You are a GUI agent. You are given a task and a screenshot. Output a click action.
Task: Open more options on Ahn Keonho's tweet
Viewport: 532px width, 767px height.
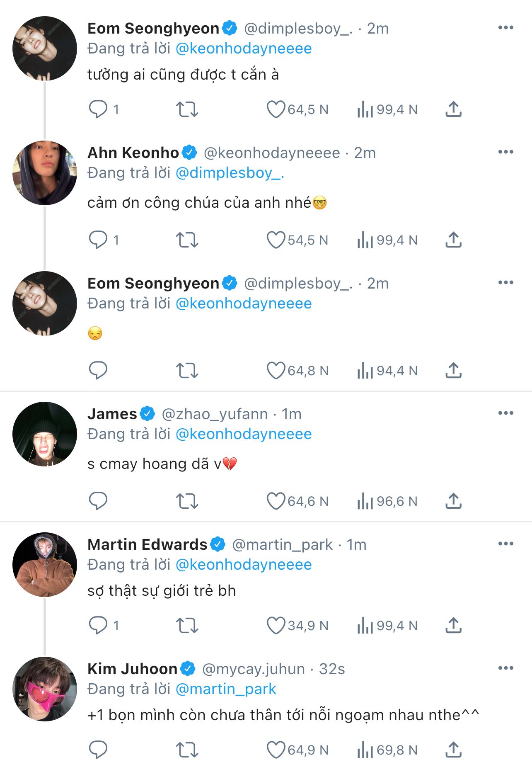[x=505, y=152]
